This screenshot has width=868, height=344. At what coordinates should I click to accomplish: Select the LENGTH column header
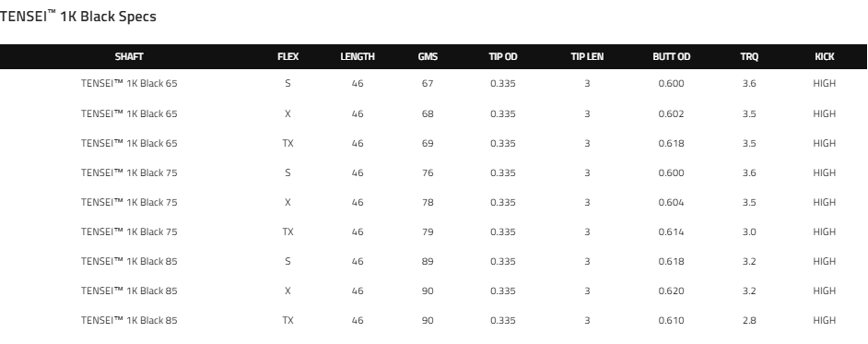point(358,56)
